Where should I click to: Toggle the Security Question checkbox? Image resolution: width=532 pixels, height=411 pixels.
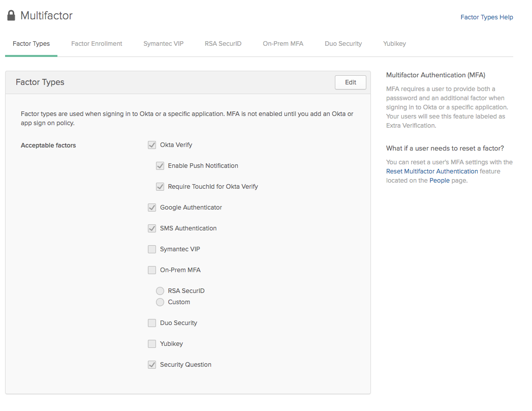click(152, 365)
